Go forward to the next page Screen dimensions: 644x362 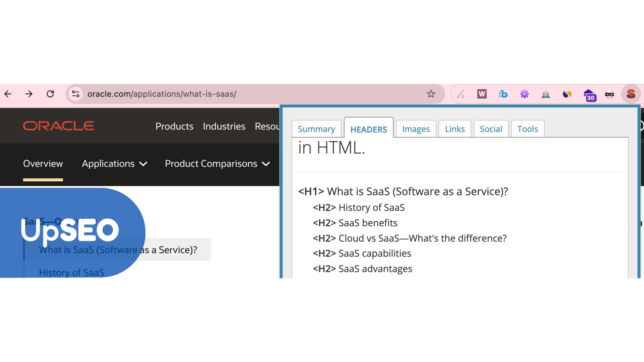[29, 94]
